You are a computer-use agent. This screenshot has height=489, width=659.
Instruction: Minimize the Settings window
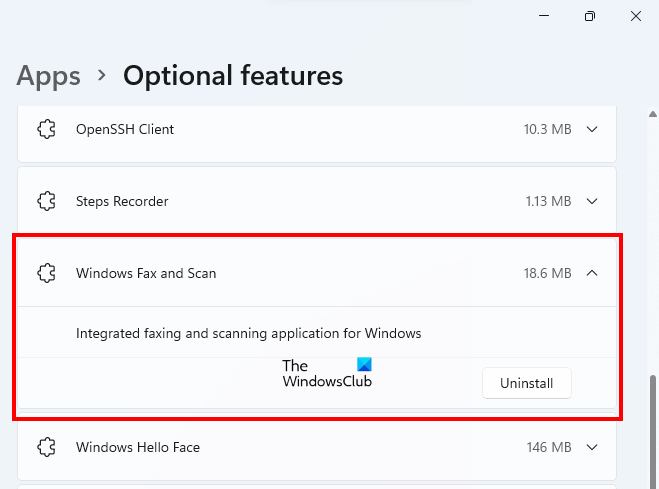[x=543, y=16]
